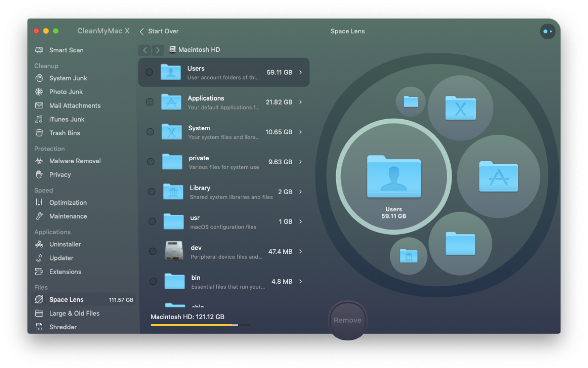588x368 pixels.
Task: Click the 59.11 GB size in Users row
Action: (x=279, y=73)
